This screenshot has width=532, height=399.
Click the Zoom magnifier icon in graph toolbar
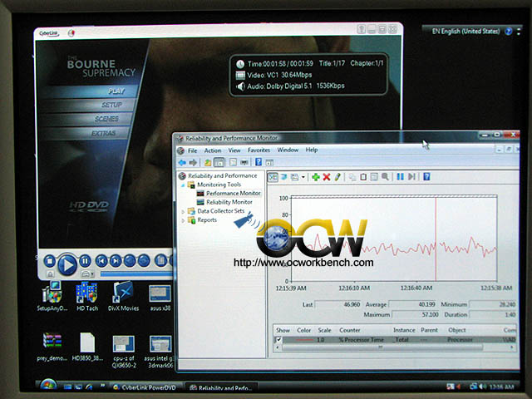click(x=385, y=176)
